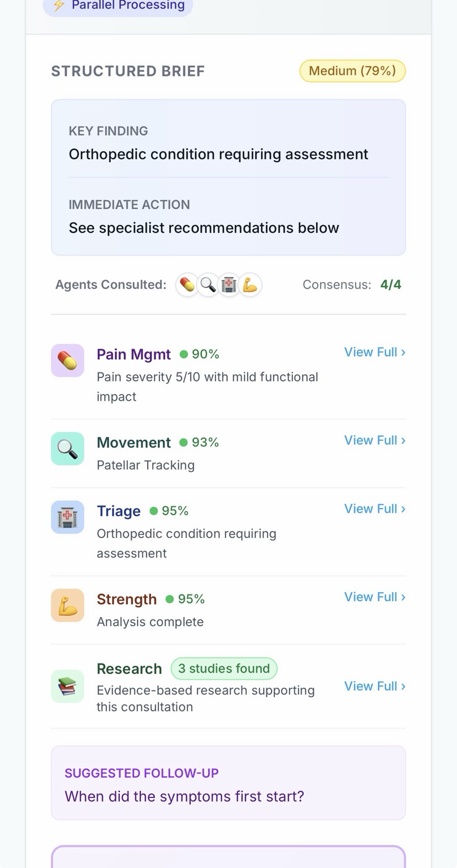Click magnifier avatar in Agents Consulted
Screen dimensions: 457x868
pyautogui.click(x=208, y=285)
